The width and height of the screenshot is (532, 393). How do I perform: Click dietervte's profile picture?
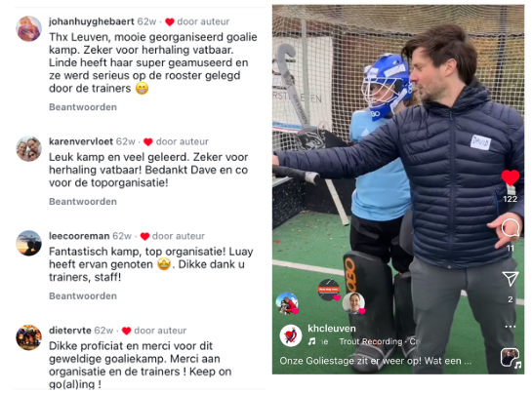click(x=29, y=337)
